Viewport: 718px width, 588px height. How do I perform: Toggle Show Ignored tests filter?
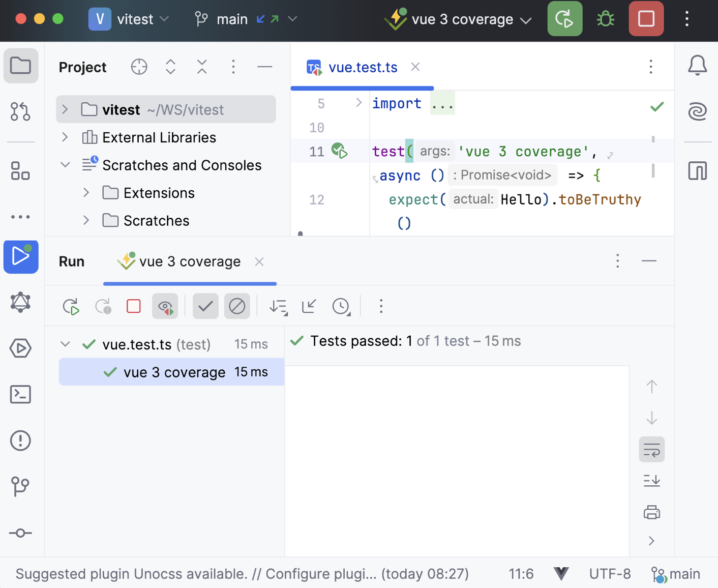237,306
